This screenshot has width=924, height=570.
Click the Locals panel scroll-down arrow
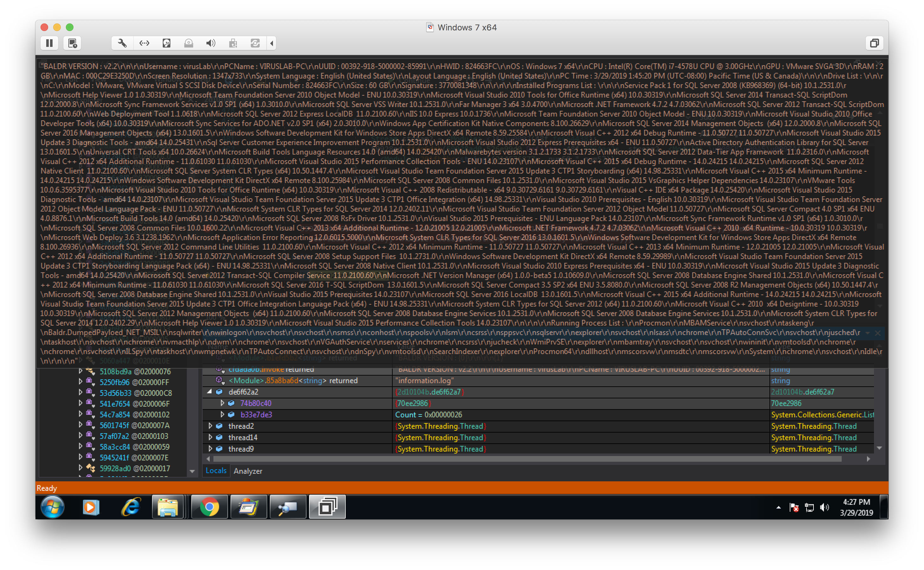(x=879, y=448)
